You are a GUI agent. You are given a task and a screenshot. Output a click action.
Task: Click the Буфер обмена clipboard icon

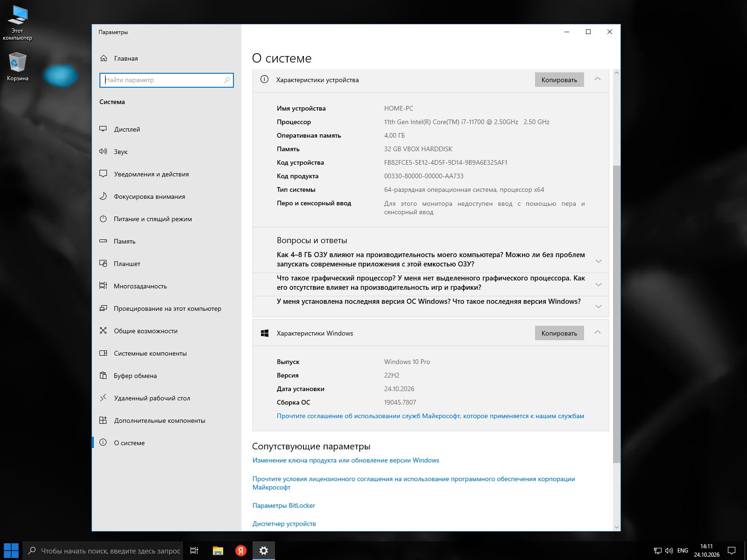tap(103, 375)
